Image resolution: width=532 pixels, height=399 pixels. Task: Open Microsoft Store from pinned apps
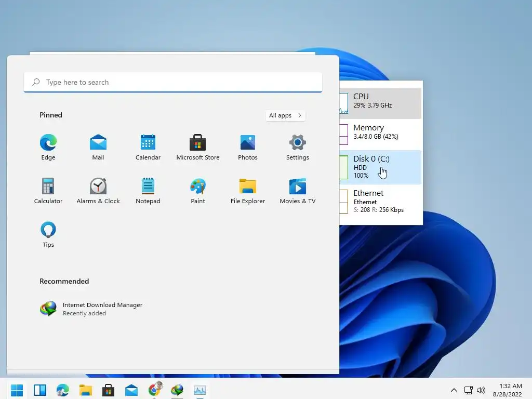click(x=198, y=147)
